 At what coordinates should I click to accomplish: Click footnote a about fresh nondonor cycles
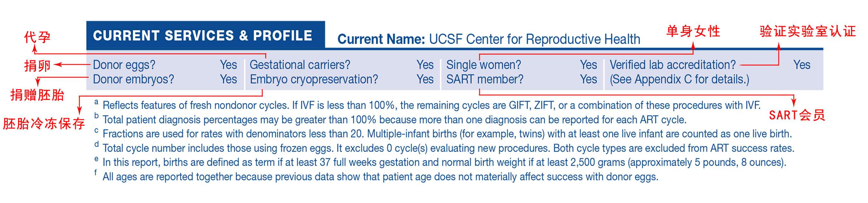tap(431, 105)
